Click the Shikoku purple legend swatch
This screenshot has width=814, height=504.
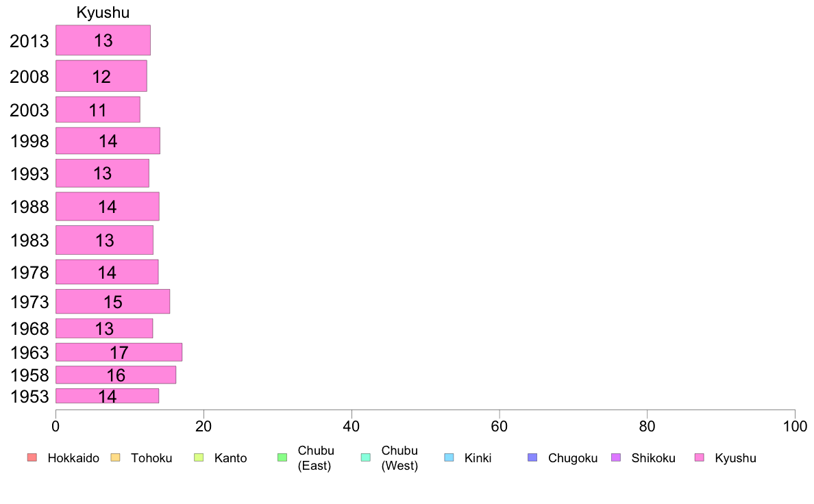[x=616, y=457]
